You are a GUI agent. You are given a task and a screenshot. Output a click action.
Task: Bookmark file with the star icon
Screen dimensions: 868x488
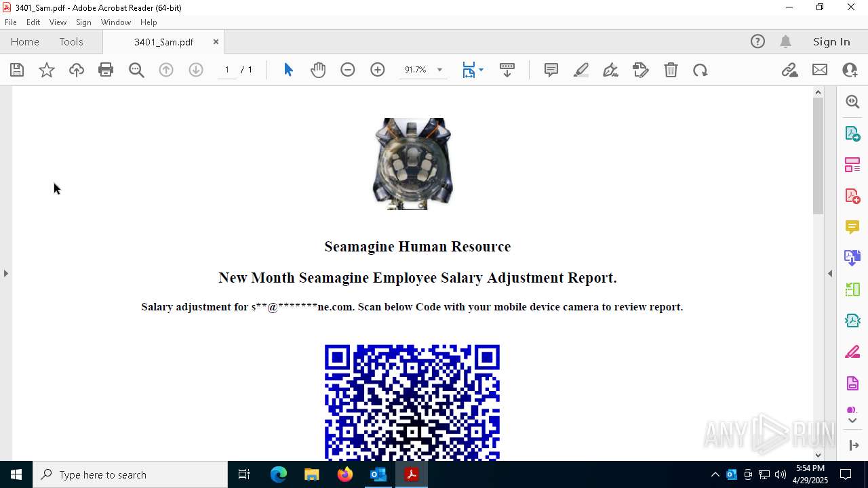point(47,70)
